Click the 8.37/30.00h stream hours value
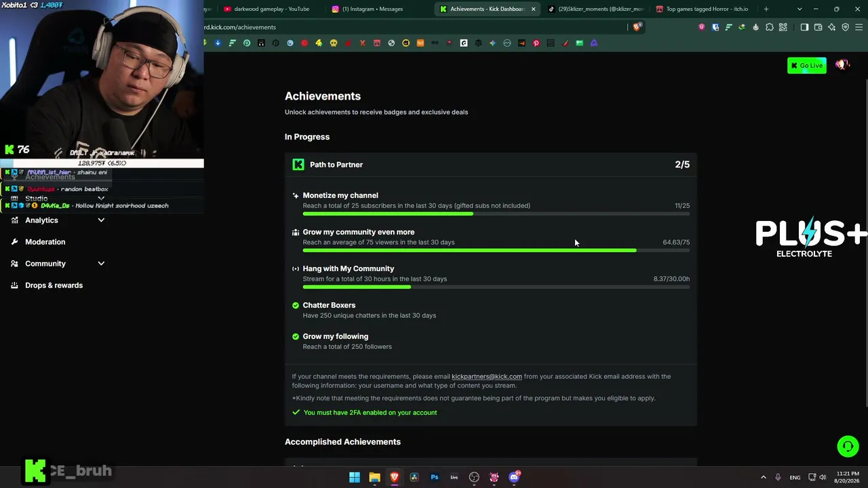Image resolution: width=868 pixels, height=488 pixels. 671,279
